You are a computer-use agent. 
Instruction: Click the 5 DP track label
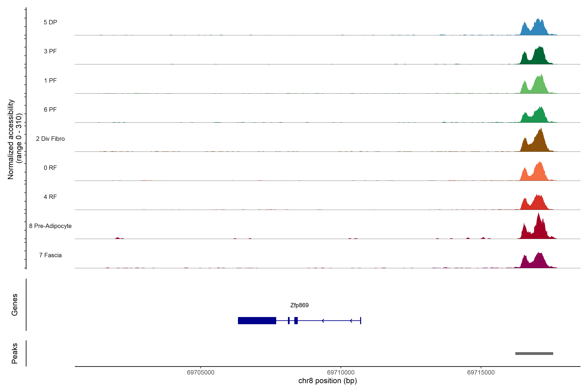[50, 22]
